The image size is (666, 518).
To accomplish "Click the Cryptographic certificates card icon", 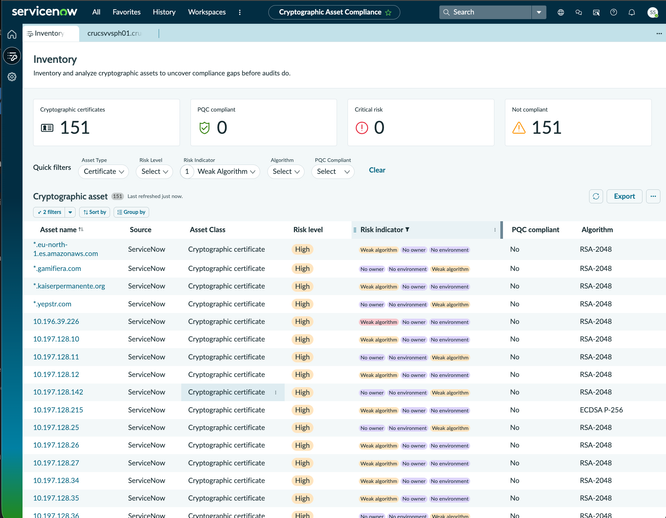I will point(47,128).
